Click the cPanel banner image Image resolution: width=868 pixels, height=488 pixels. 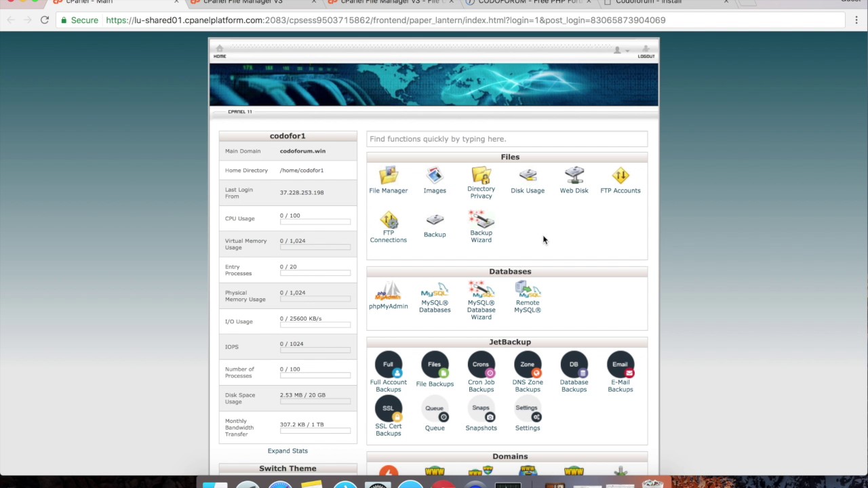[434, 85]
